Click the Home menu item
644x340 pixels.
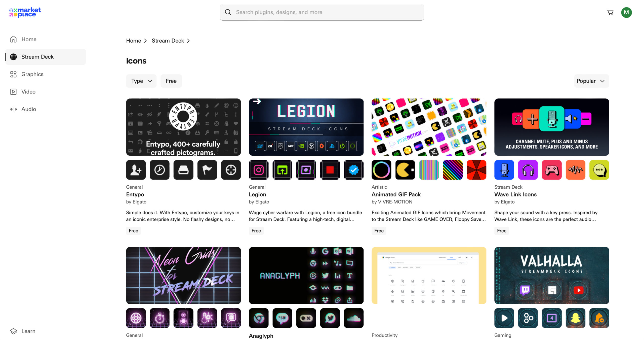click(x=29, y=39)
